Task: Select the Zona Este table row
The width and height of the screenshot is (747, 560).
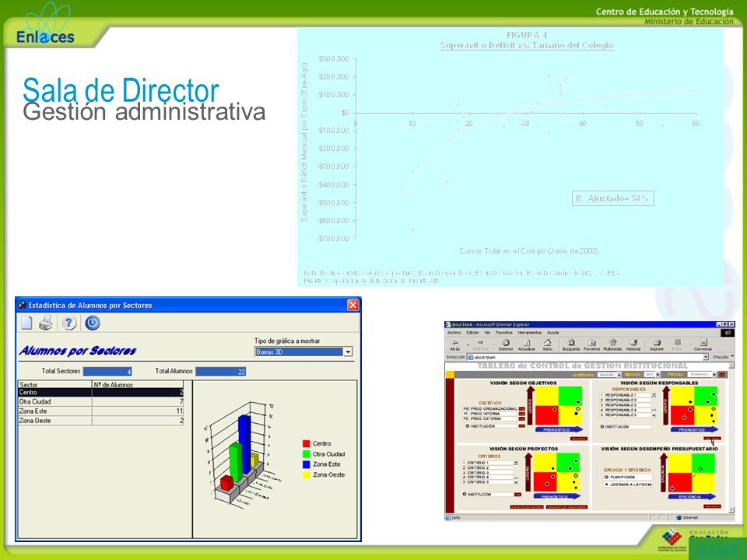Action: (100, 411)
